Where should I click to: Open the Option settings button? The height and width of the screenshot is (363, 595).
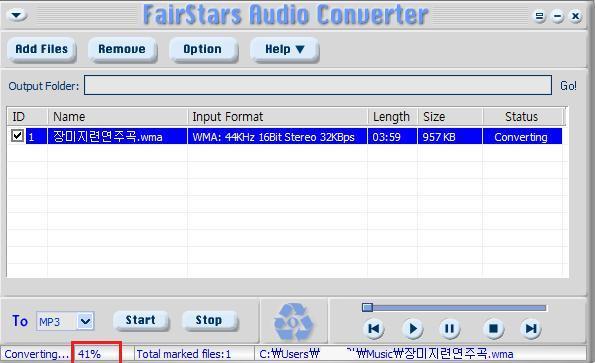pyautogui.click(x=203, y=49)
